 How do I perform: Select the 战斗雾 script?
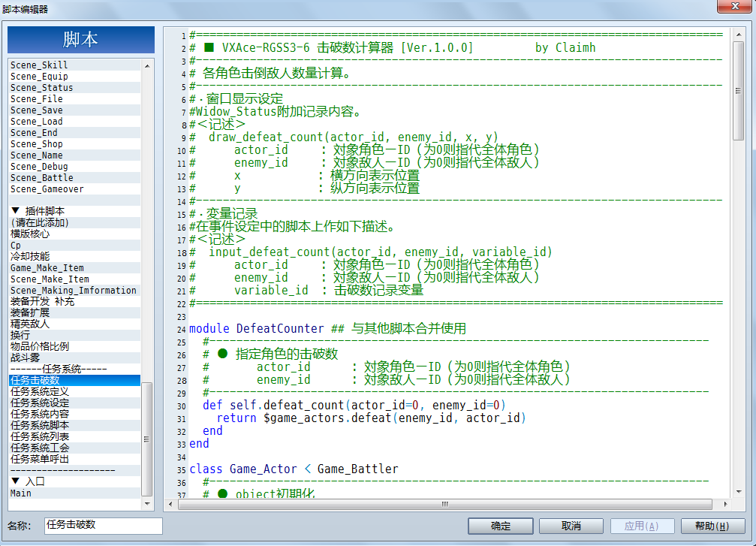coord(75,357)
